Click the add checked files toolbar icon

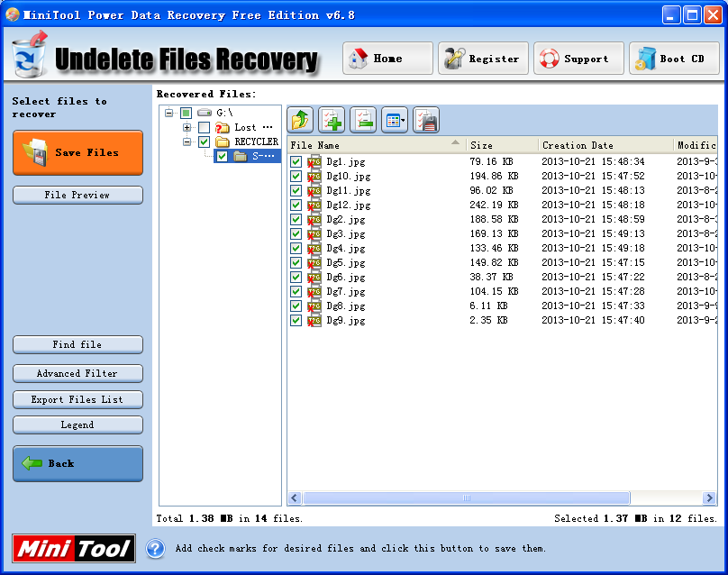332,120
